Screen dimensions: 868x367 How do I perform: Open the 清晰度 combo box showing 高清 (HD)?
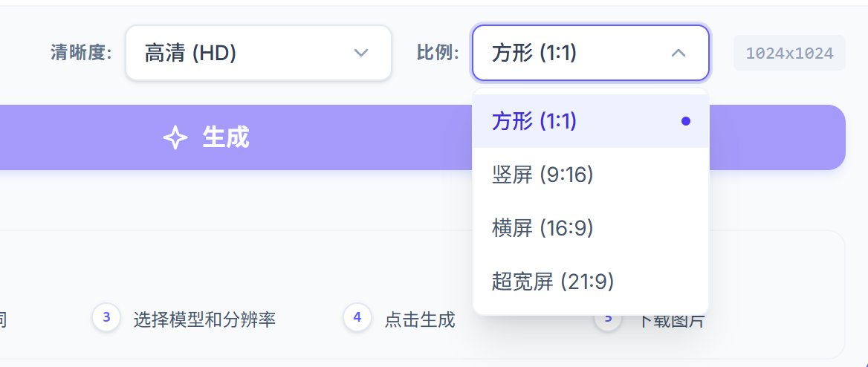coord(258,53)
